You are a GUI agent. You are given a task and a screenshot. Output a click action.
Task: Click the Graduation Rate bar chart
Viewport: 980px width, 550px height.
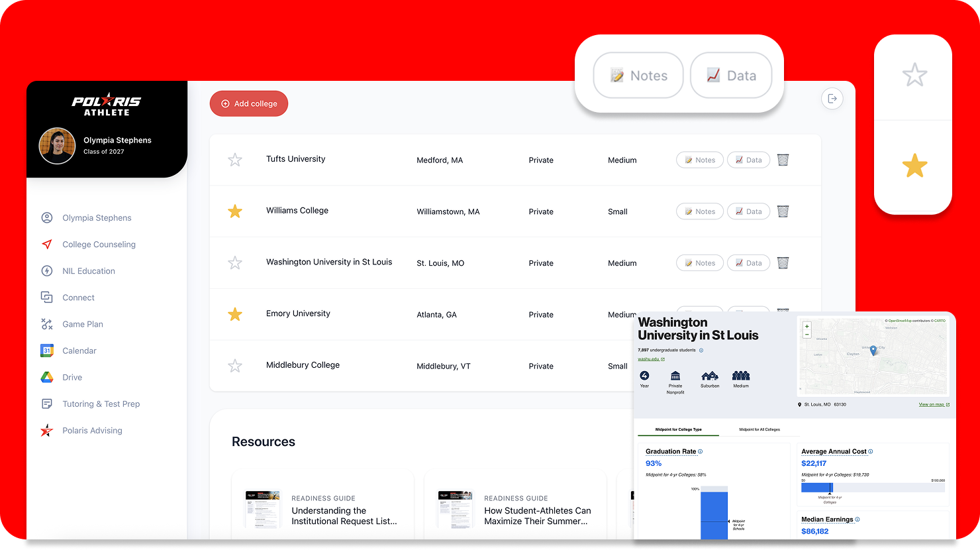coord(714,514)
